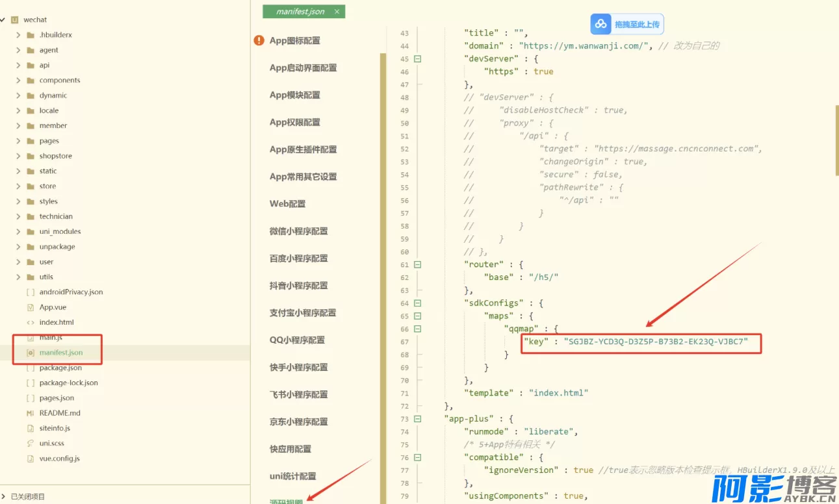The height and width of the screenshot is (504, 839).
Task: Close the manifest.json tab
Action: pyautogui.click(x=337, y=12)
